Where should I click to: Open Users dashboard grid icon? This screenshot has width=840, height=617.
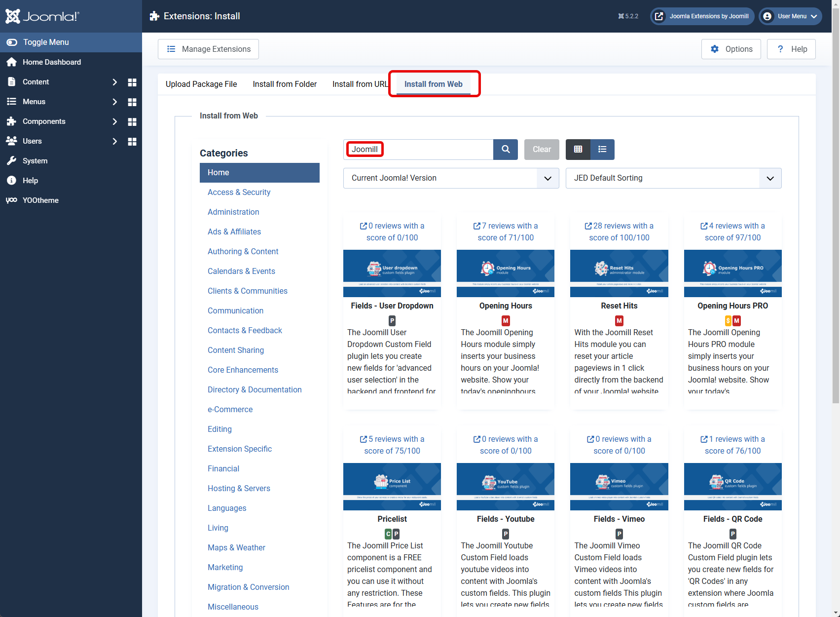(132, 142)
